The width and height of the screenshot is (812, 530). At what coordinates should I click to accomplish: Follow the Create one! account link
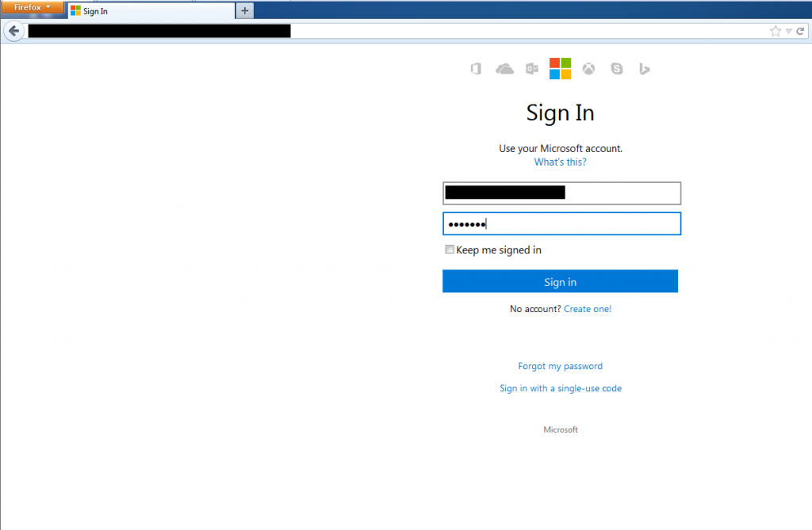[x=588, y=309]
